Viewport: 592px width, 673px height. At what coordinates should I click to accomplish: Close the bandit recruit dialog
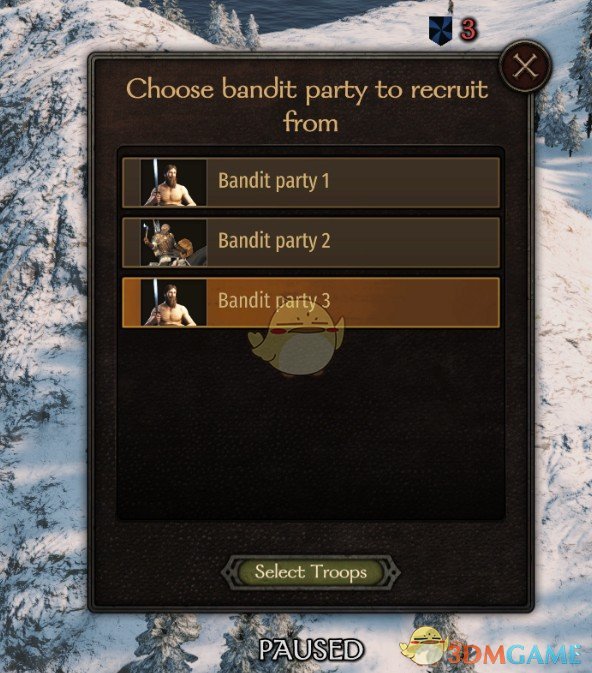(x=525, y=67)
